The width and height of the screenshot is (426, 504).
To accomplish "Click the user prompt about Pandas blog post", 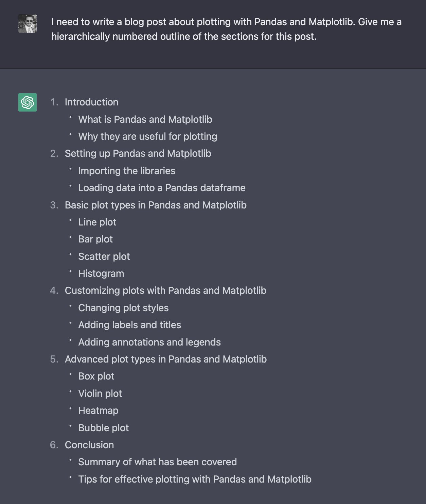I will coord(226,29).
